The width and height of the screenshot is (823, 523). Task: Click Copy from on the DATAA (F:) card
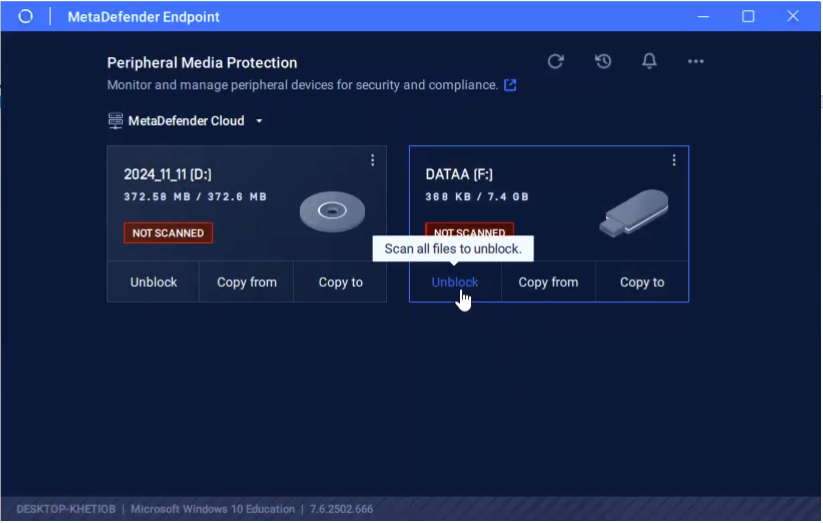[548, 282]
